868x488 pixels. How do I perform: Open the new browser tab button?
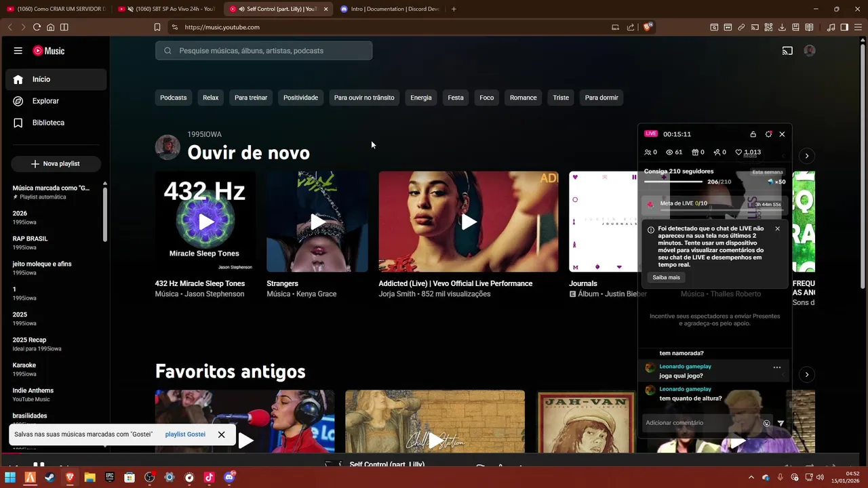point(454,9)
